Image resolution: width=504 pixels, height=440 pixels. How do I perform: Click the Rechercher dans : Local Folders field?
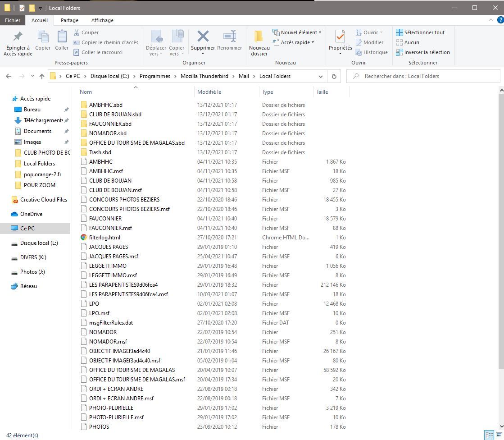coord(423,76)
